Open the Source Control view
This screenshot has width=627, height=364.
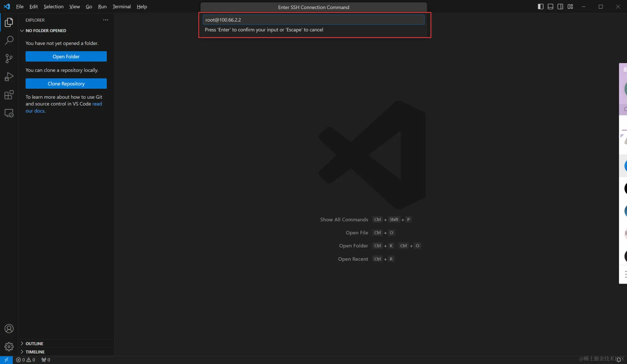click(x=9, y=59)
